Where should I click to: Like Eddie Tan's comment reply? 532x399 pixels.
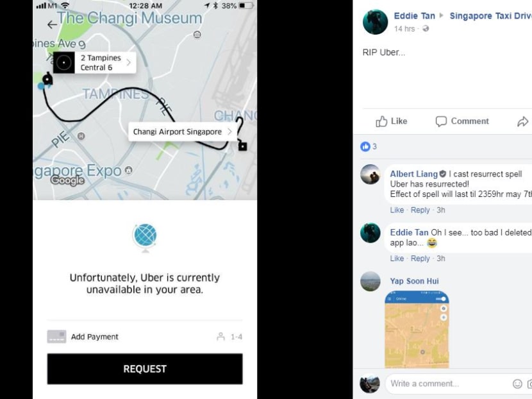(397, 259)
